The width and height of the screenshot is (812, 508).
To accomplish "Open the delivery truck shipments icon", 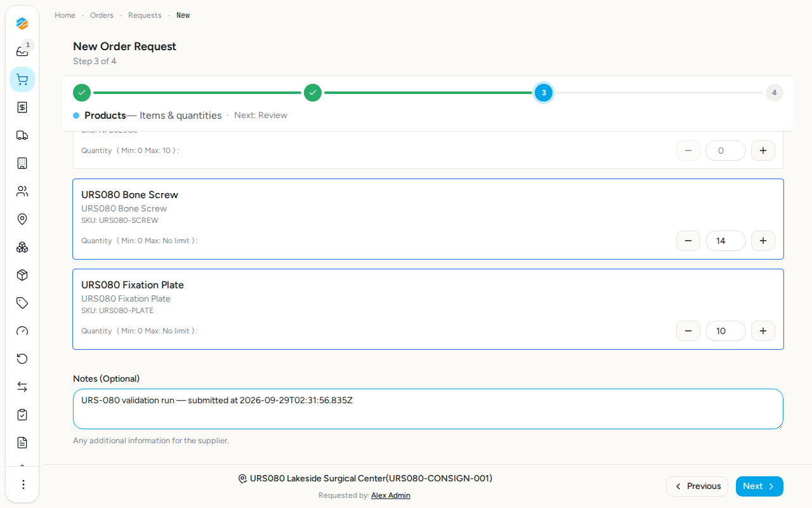I will (22, 135).
